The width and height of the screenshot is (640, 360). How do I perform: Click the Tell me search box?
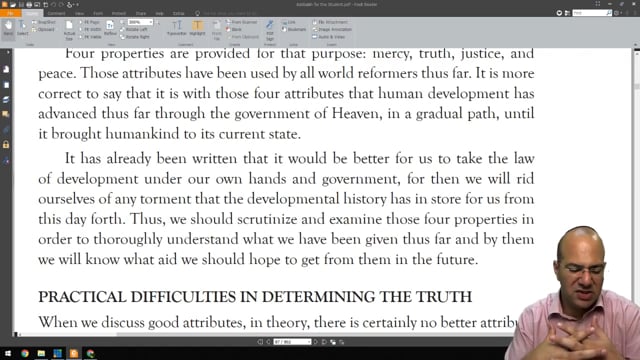click(229, 13)
